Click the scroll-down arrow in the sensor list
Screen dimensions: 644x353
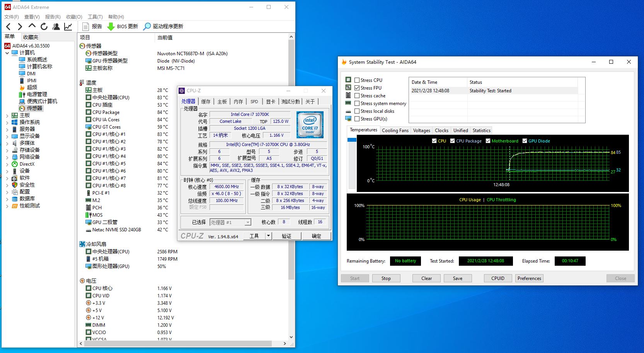point(291,337)
